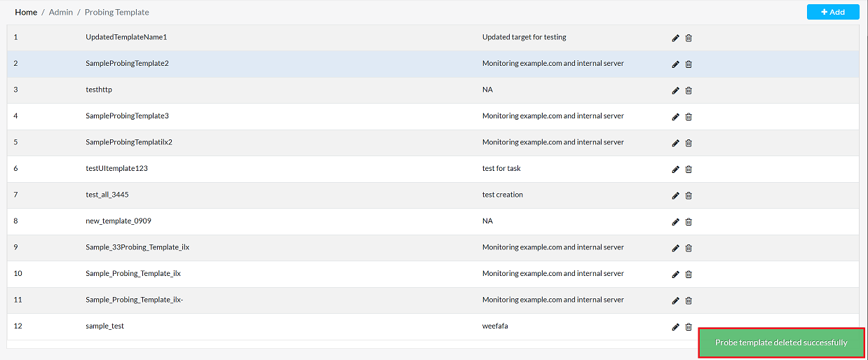Open Admin breadcrumb link
This screenshot has height=360, width=868.
tap(61, 12)
